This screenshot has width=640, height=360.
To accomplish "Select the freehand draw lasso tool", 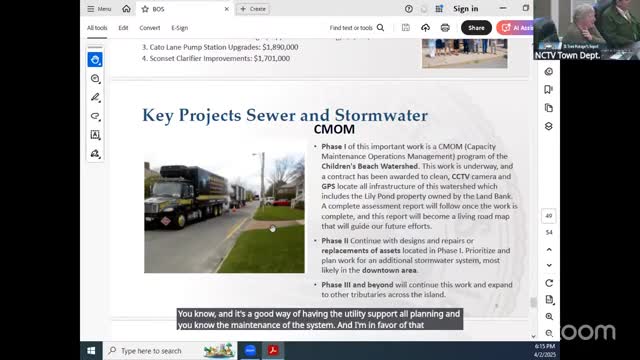I will point(95,116).
